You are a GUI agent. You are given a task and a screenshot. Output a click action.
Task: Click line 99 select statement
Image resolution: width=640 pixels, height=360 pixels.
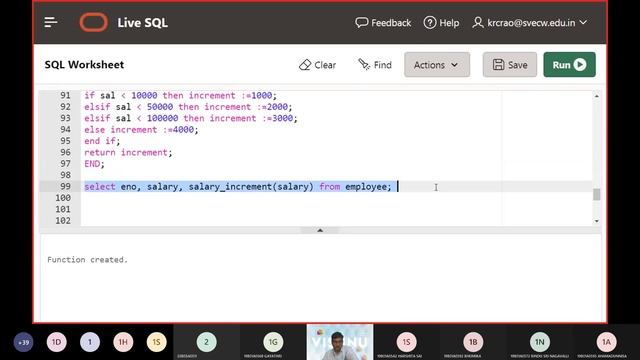(238, 187)
